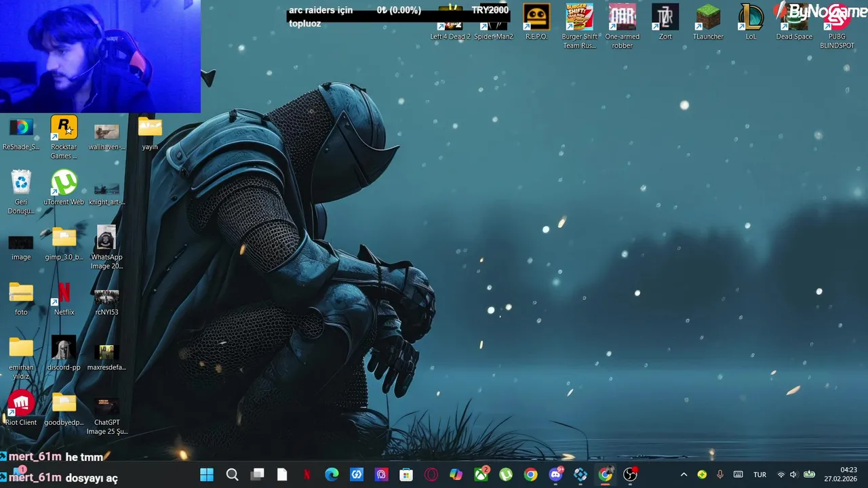Select the R.E.P.O. game icon

536,22
